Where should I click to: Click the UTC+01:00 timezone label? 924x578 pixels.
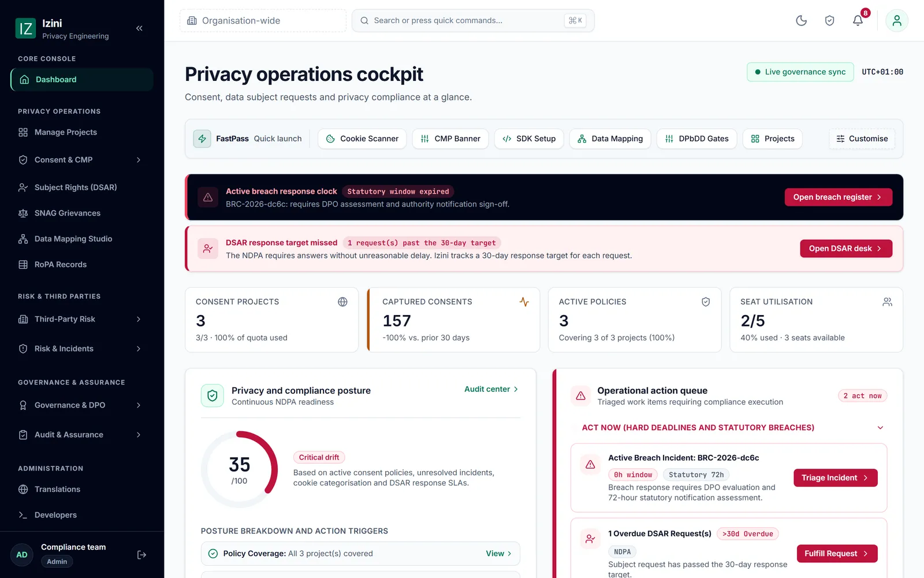click(882, 72)
